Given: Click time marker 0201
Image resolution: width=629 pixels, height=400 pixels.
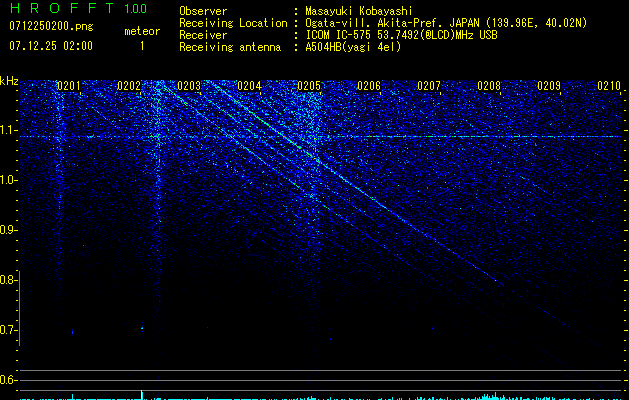Looking at the screenshot, I should tap(68, 86).
